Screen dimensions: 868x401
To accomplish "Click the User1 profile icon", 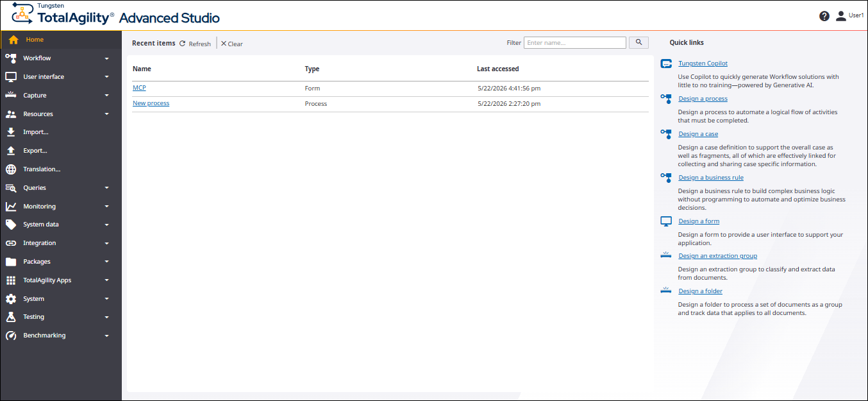I will [x=841, y=16].
